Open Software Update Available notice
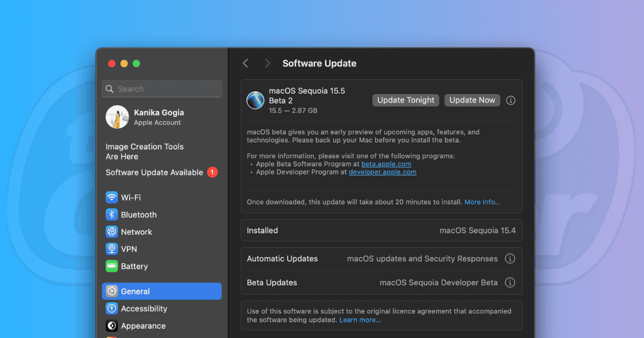 (155, 172)
